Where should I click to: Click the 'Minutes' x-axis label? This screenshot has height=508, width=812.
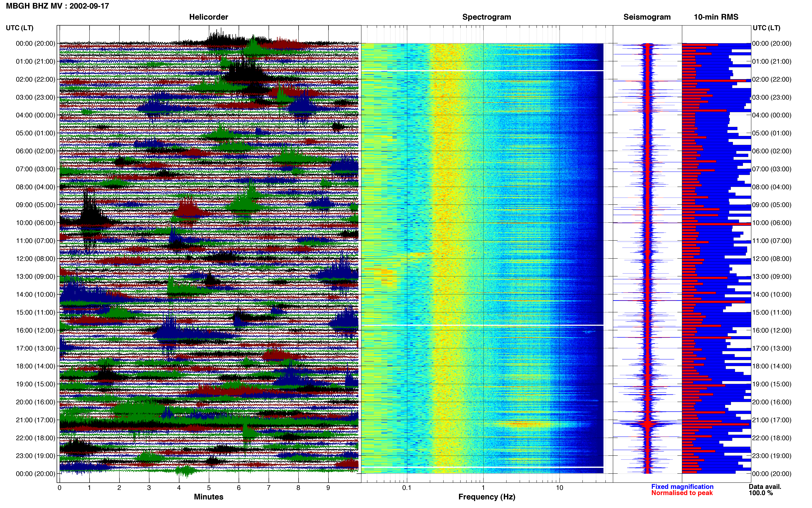[209, 497]
